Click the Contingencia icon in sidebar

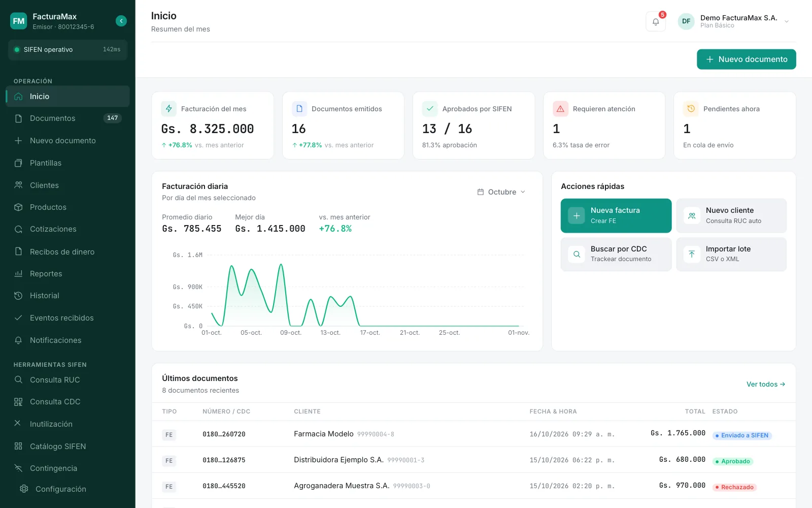[18, 468]
